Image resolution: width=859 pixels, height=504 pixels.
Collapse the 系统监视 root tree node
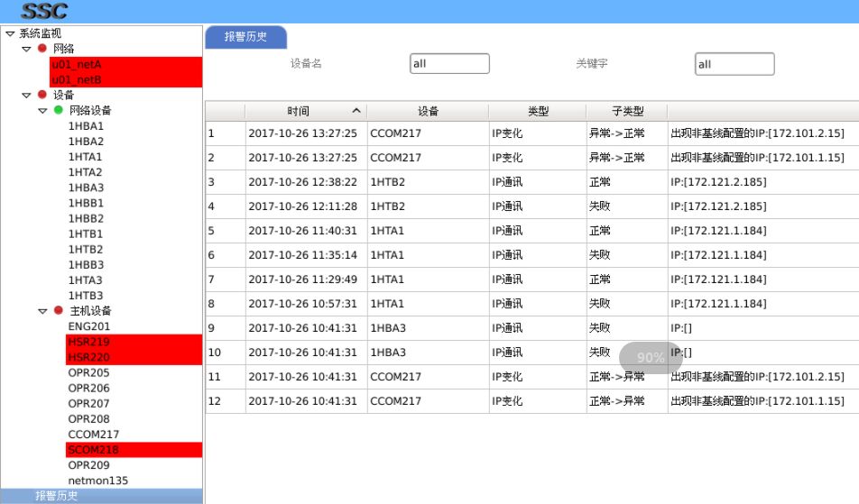click(x=10, y=33)
